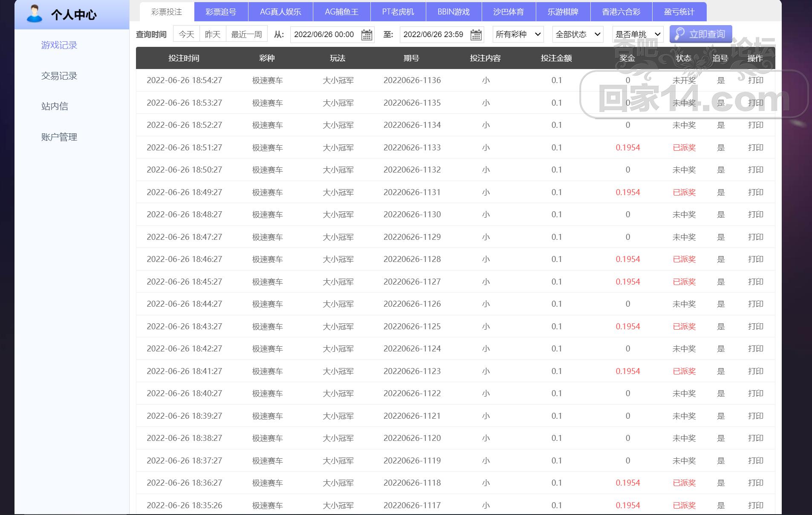The width and height of the screenshot is (812, 515).
Task: Select period number 20220626-1136
Action: click(x=412, y=80)
